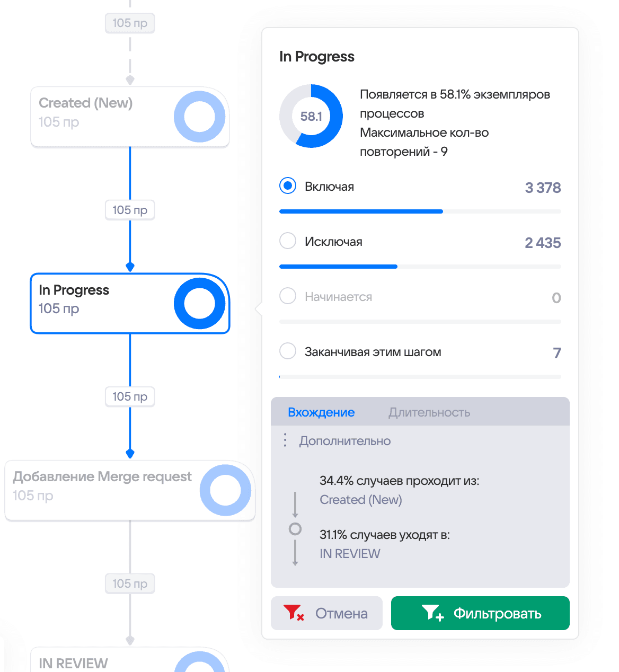The width and height of the screenshot is (619, 672).
Task: Select the Заканчивая этим шагом radio
Action: [x=288, y=351]
